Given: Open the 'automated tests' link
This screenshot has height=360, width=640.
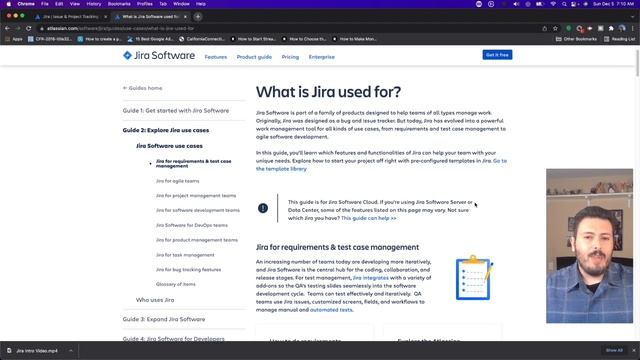Looking at the screenshot, I should 331,310.
